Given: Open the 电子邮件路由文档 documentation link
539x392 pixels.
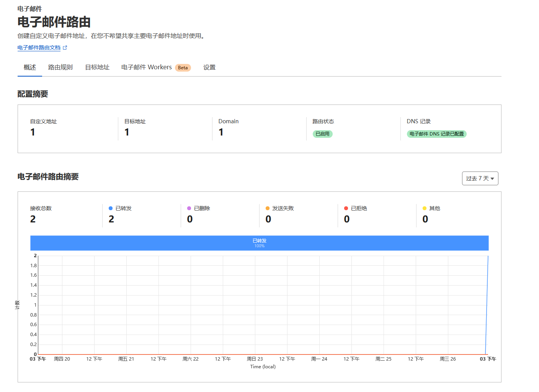Looking at the screenshot, I should [x=39, y=47].
